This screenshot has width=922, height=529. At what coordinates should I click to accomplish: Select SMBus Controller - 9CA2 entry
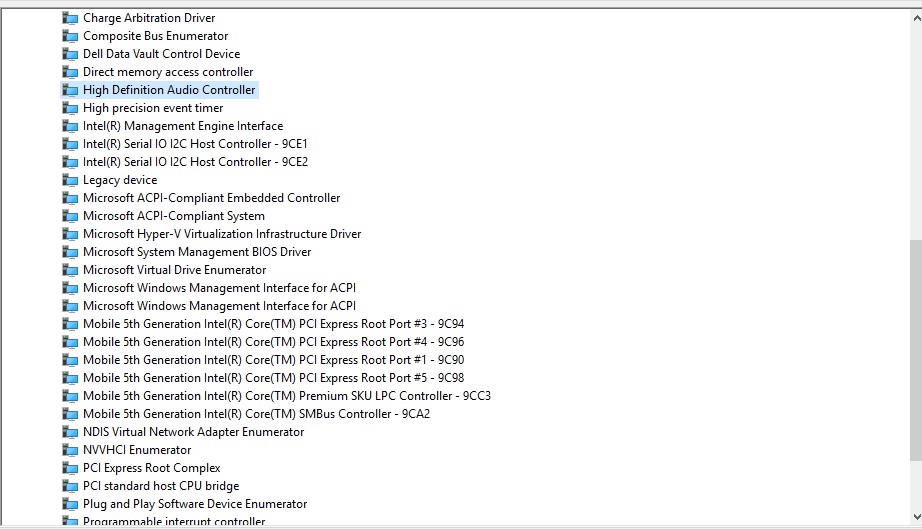tap(256, 414)
